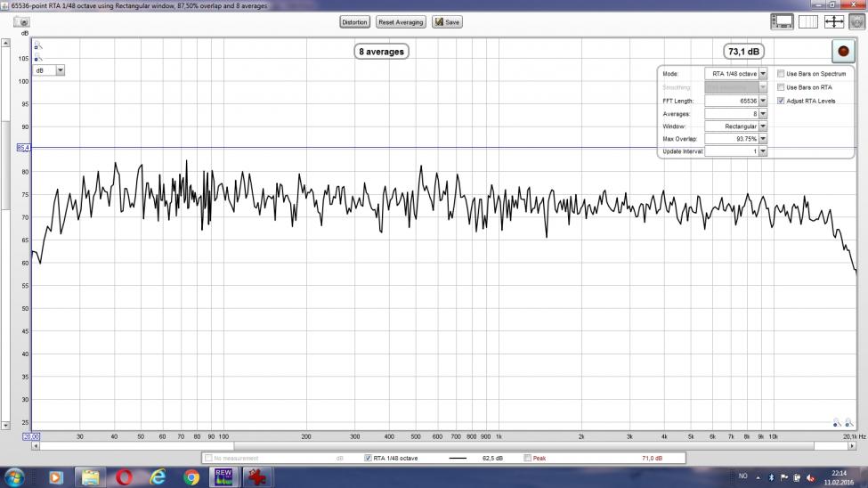Enable Use Bars on Spectrum
The width and height of the screenshot is (868, 488).
[x=781, y=74]
